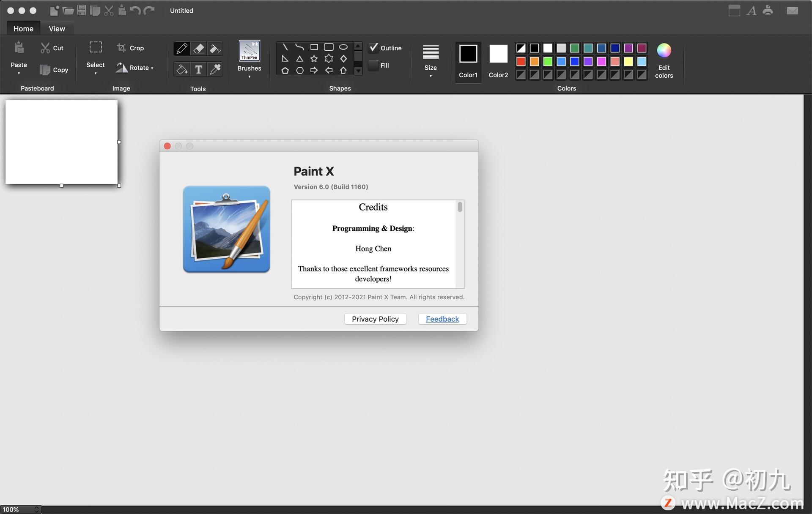Open the Feedback link

coord(442,319)
